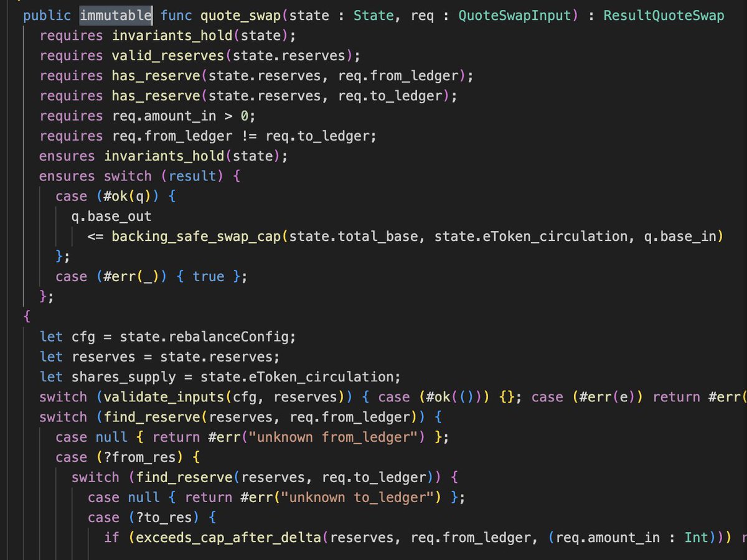The height and width of the screenshot is (560, 747).
Task: Click "let cfg = state.rebalanceConfig;" line
Action: click(x=167, y=337)
